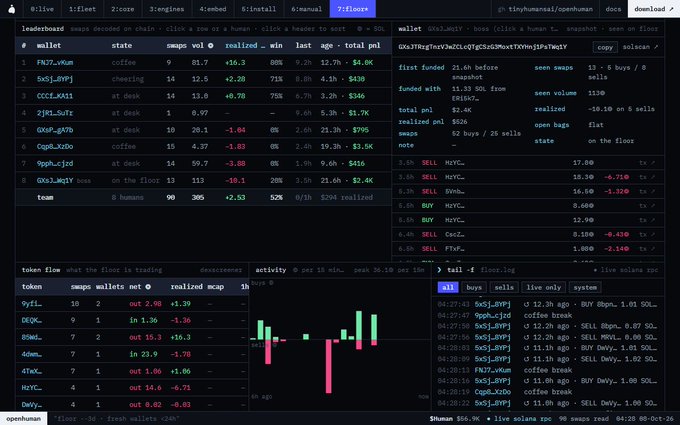Sort leaderboard by wallet column header

coord(49,46)
